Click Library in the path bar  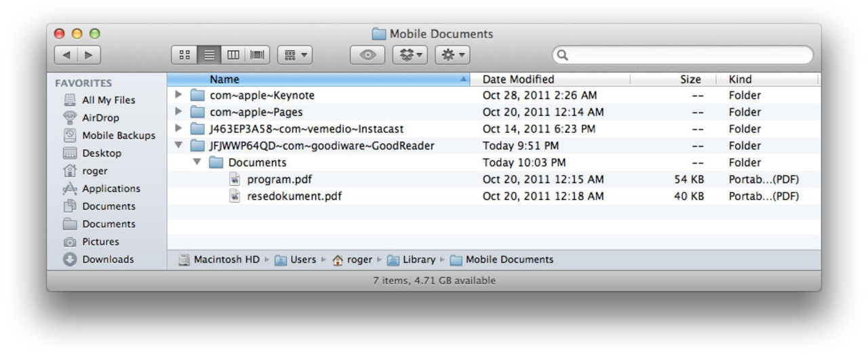[x=412, y=259]
